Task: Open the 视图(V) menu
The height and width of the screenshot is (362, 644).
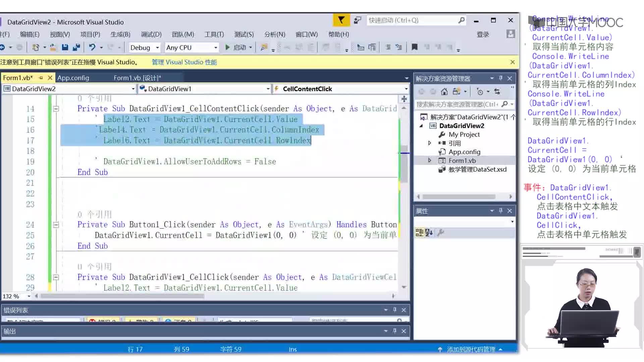Action: coord(60,34)
